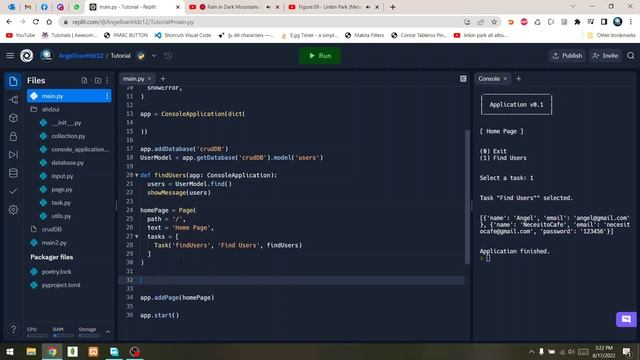Switch to Rain in Dark Mountains browser tab
The image size is (640, 360).
[233, 7]
